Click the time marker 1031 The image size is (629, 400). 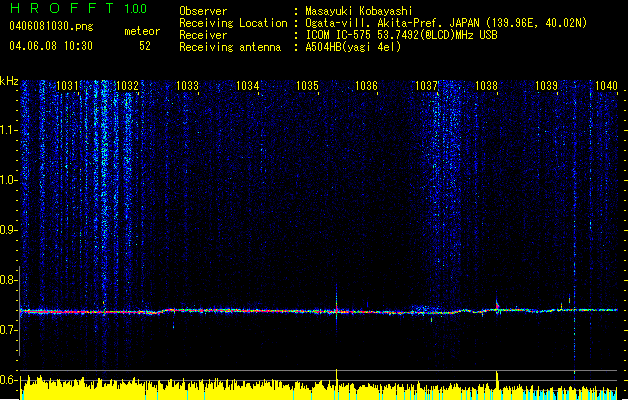pyautogui.click(x=67, y=86)
